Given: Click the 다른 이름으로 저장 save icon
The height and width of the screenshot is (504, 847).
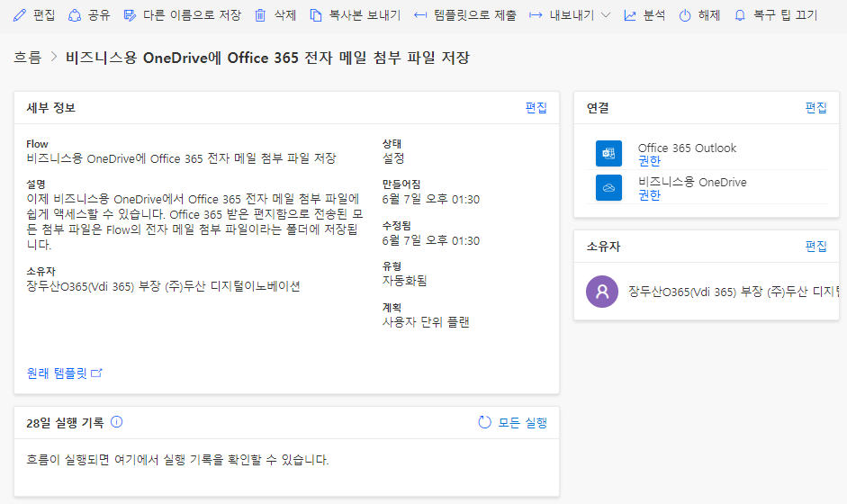Looking at the screenshot, I should click(x=130, y=15).
